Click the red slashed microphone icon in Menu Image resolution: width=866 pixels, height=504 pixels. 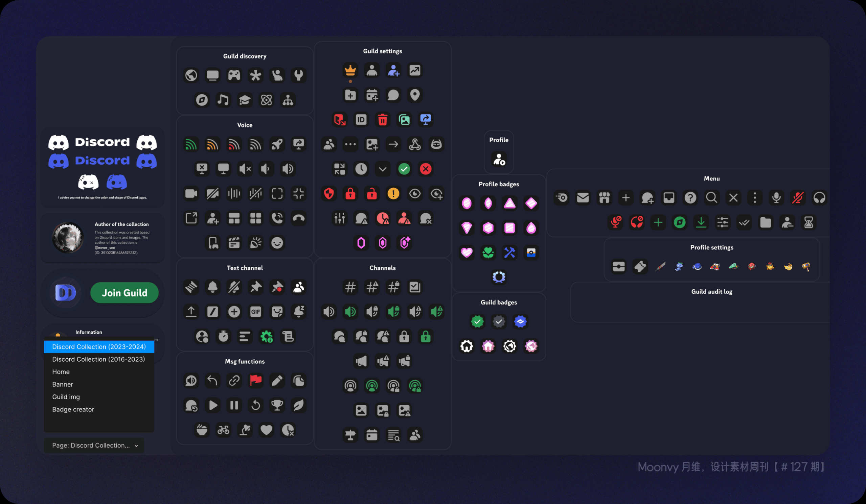tap(798, 198)
